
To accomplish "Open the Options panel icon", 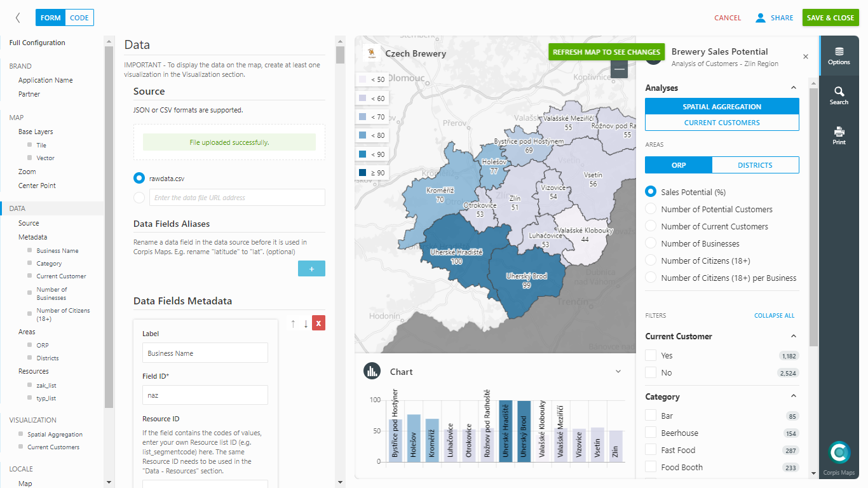I will pyautogui.click(x=839, y=51).
